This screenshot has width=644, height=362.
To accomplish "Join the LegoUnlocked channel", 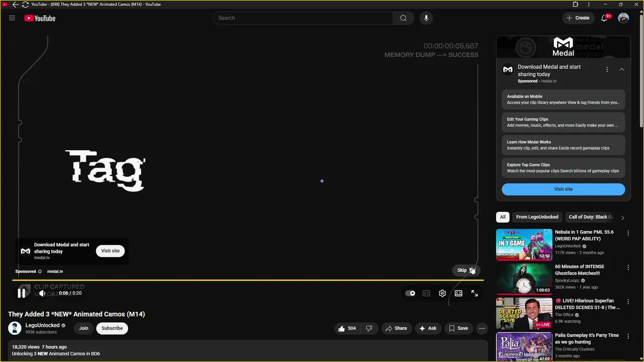I will tap(84, 328).
